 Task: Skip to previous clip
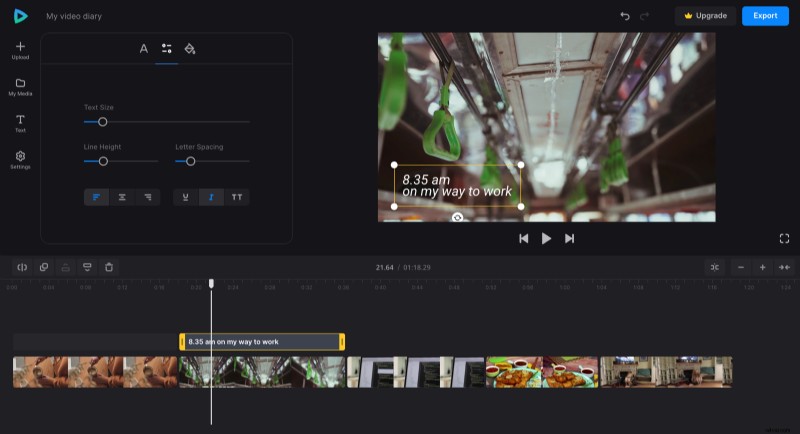[x=523, y=238]
